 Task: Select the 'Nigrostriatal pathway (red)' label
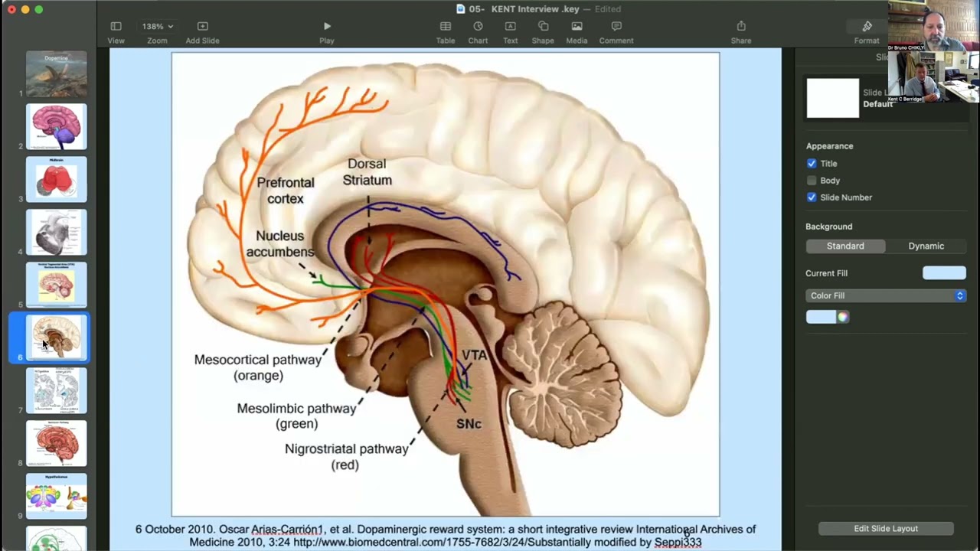click(346, 456)
